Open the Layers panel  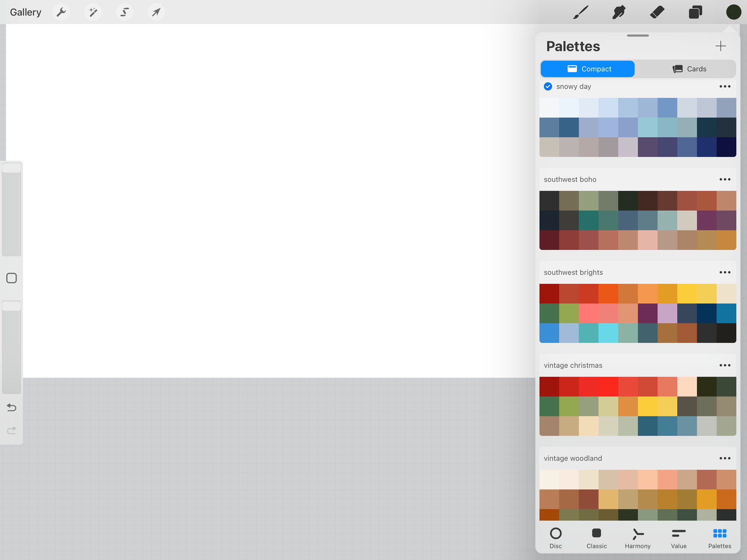[696, 12]
